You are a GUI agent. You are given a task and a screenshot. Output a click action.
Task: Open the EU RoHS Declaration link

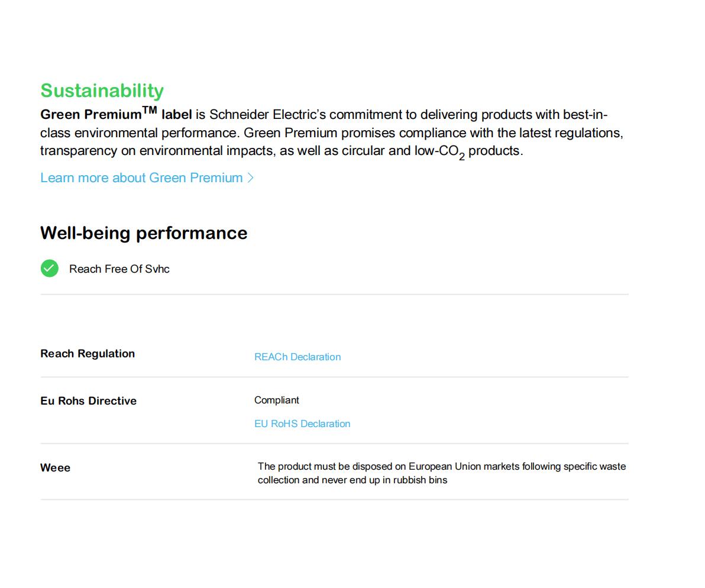[x=302, y=424]
